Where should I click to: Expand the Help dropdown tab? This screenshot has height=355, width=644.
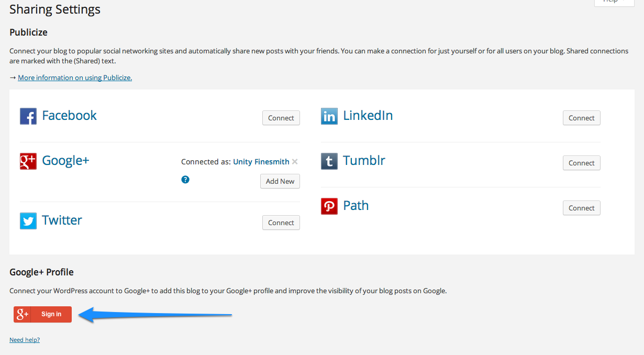point(614,2)
